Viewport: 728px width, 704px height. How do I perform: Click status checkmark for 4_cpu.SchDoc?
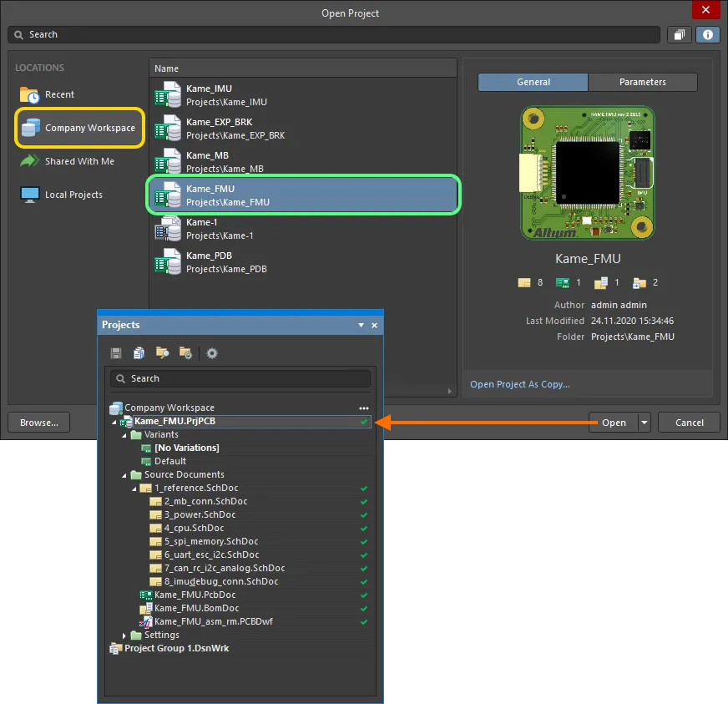tap(364, 529)
